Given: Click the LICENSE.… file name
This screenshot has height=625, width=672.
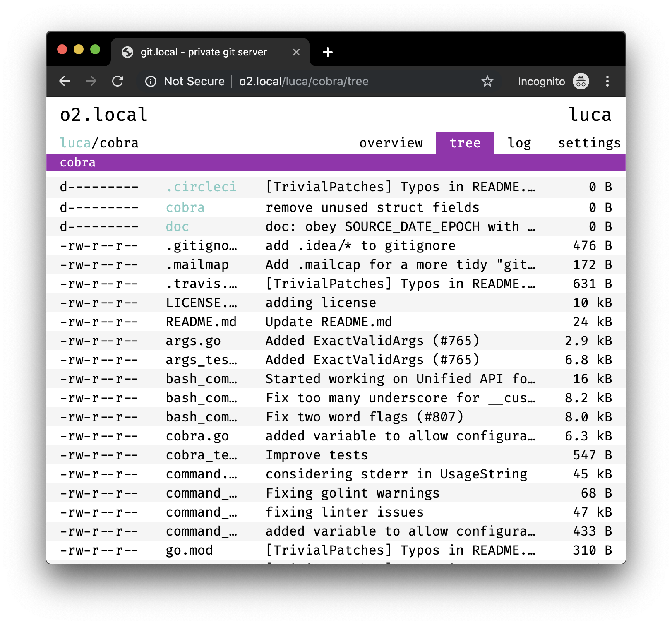Looking at the screenshot, I should coord(202,303).
